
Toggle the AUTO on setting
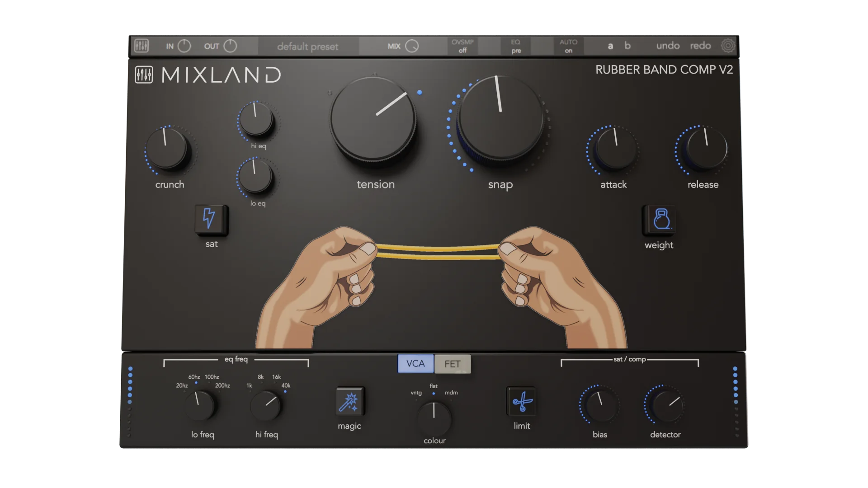(569, 46)
